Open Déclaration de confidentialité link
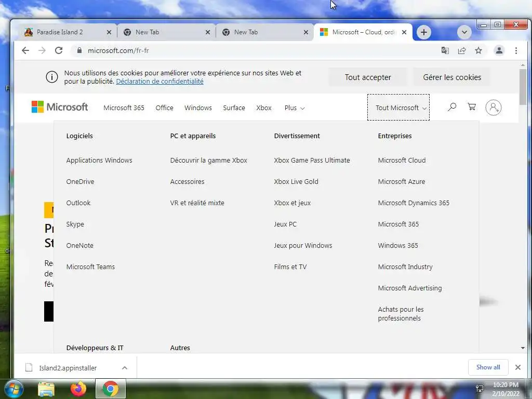 160,82
